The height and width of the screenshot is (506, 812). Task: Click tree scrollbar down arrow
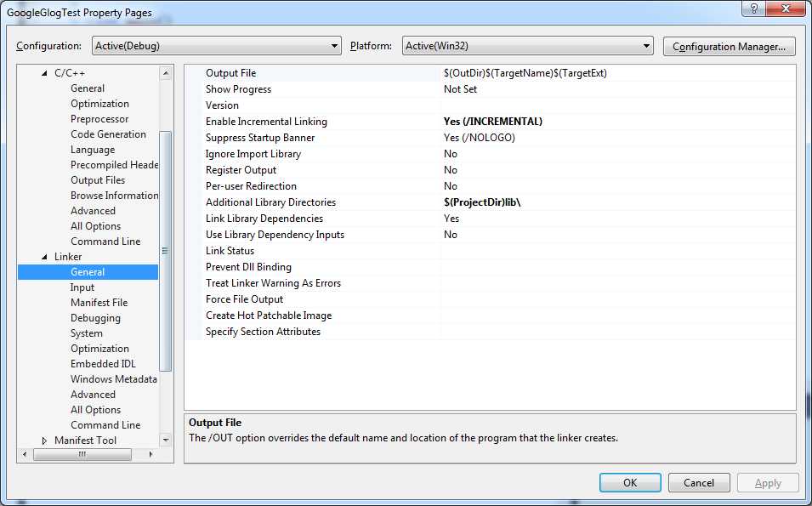(166, 441)
